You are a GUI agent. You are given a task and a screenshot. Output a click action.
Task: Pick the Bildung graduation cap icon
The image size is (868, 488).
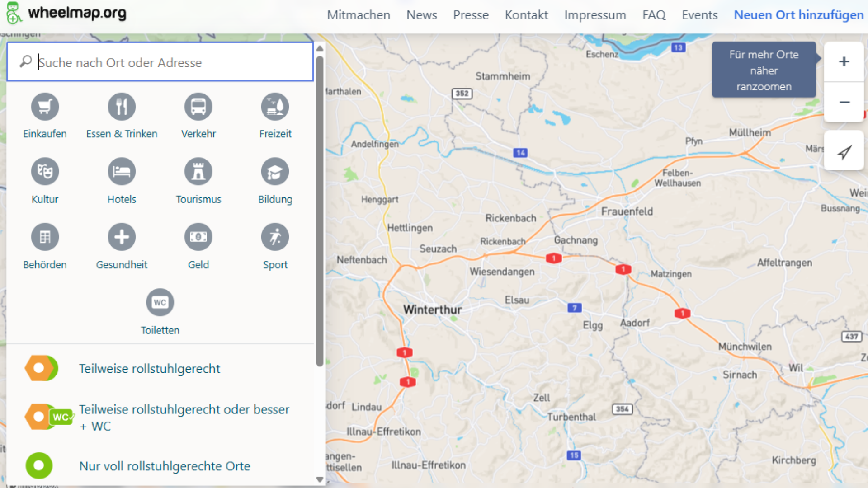pos(275,172)
